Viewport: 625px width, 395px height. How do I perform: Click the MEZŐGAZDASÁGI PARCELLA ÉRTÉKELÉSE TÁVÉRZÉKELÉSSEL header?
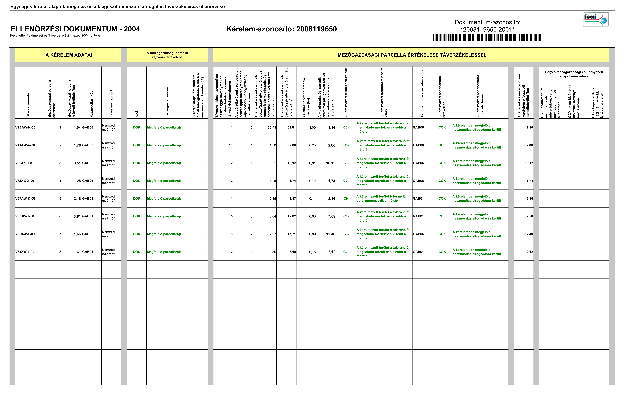point(411,55)
